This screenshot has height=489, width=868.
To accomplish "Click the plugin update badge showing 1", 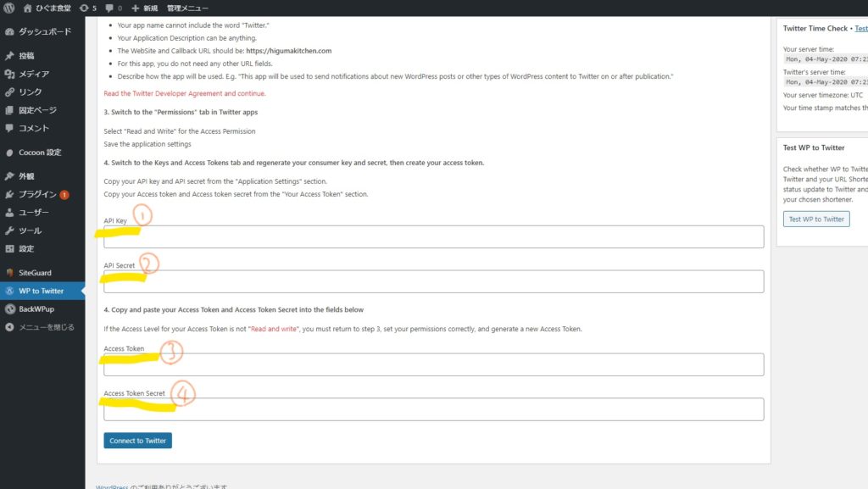I will point(64,195).
